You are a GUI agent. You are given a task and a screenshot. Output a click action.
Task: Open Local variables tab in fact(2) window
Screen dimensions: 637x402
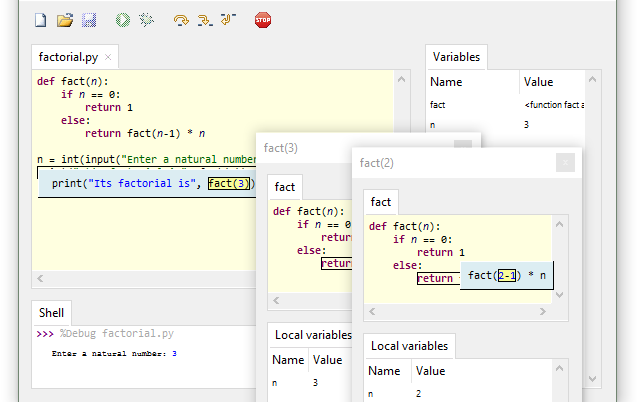410,346
